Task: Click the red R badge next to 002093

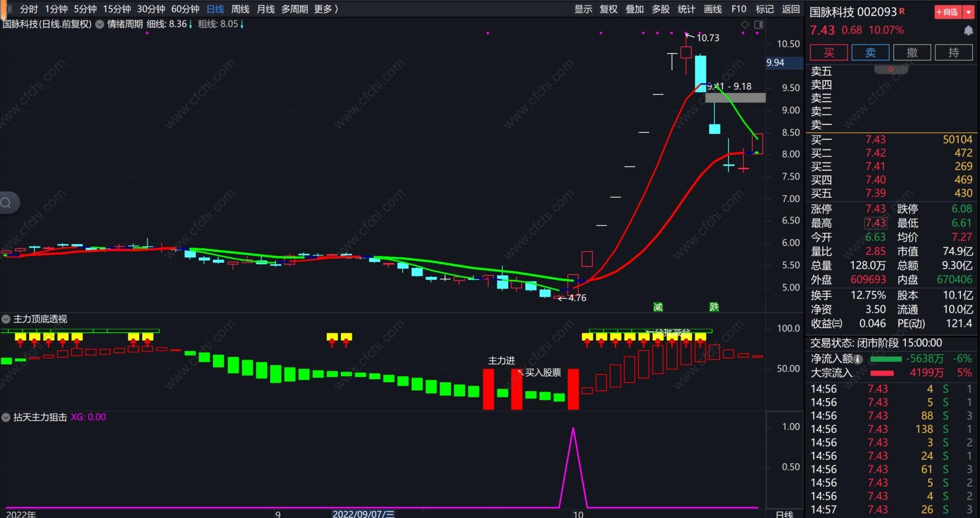Action: pos(902,11)
